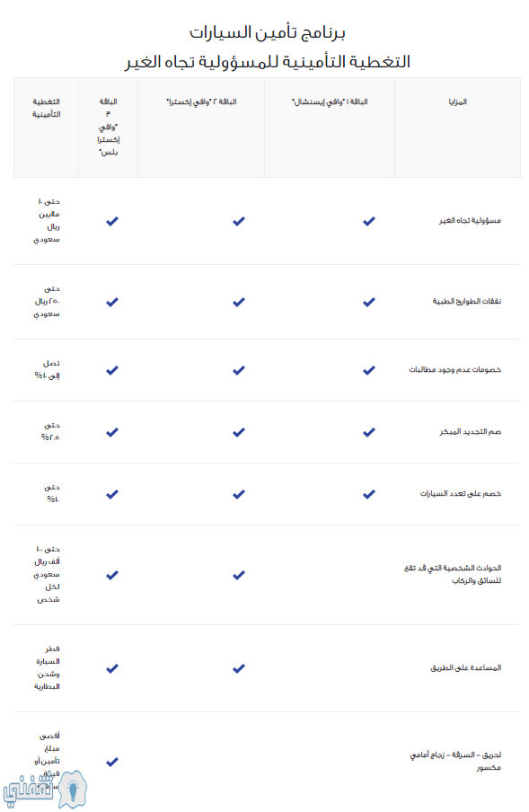Click the برنامج تأمين السيارات title
Viewport: 529px width, 812px height.
[267, 32]
